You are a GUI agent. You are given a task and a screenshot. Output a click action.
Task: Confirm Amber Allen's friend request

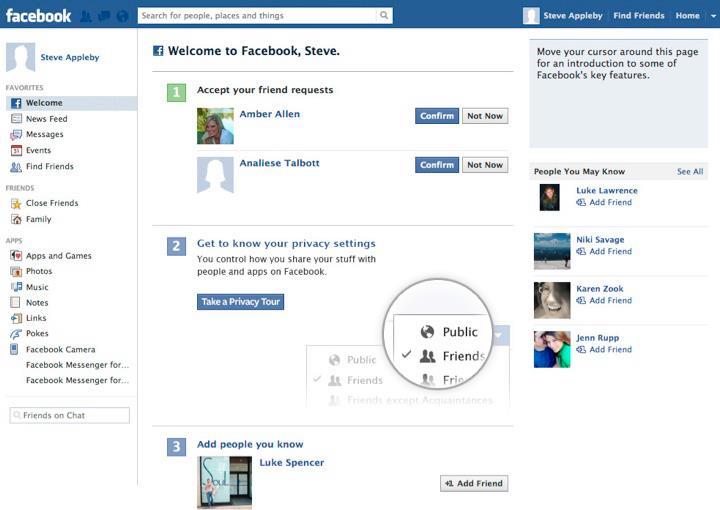(x=436, y=116)
